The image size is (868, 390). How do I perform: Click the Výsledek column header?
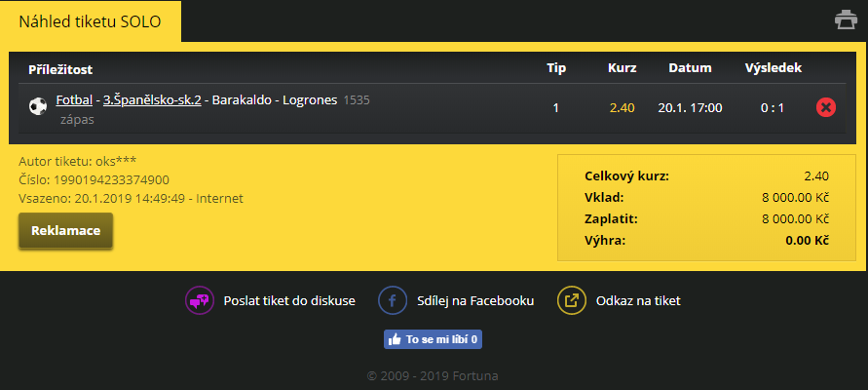point(773,68)
